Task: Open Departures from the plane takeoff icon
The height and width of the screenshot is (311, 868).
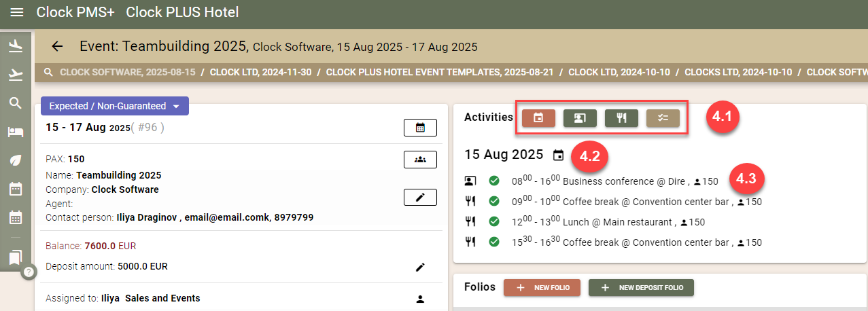Action: [15, 75]
